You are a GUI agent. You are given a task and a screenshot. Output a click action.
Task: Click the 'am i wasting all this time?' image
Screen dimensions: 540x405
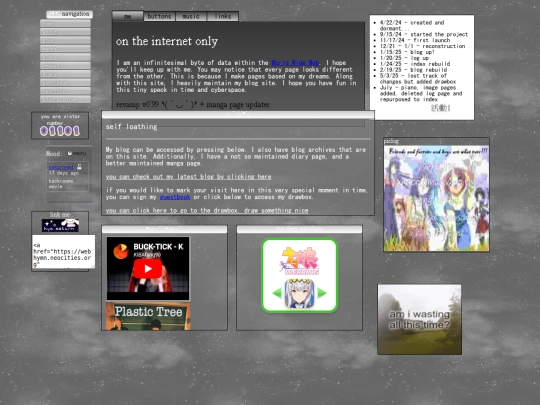(419, 319)
